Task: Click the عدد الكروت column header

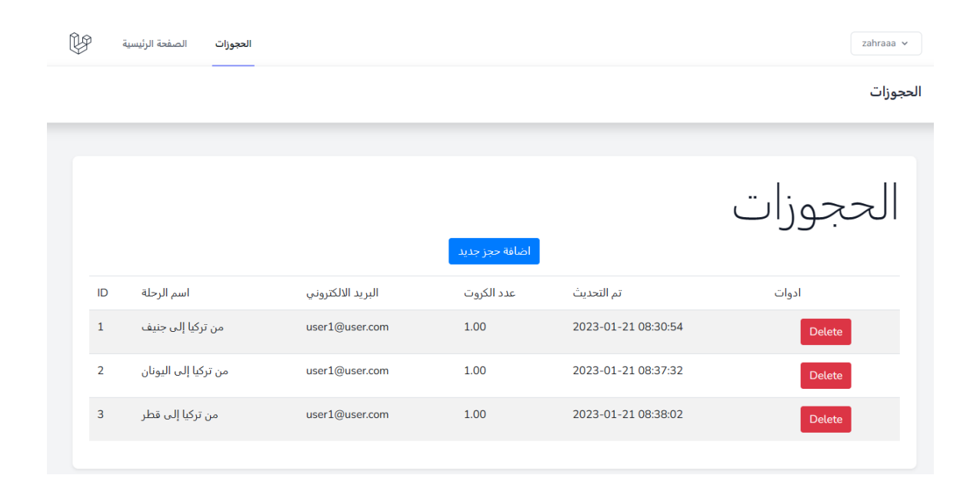Action: click(x=489, y=293)
